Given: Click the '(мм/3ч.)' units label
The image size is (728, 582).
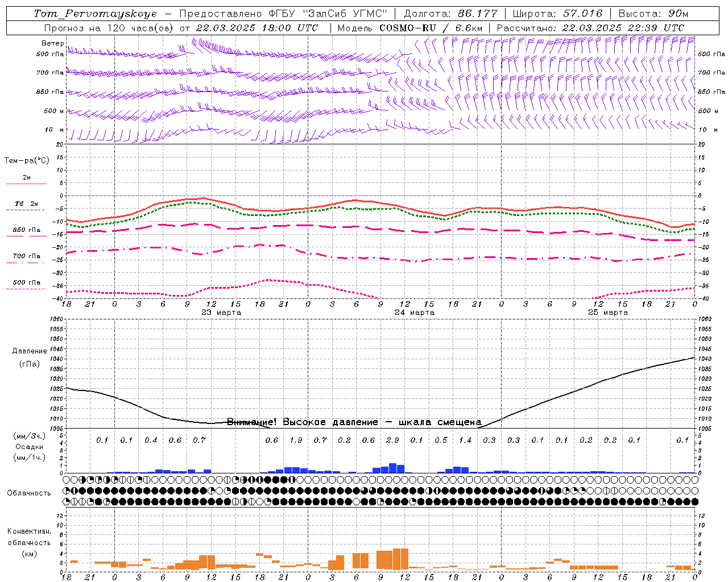Looking at the screenshot, I should (x=30, y=436).
